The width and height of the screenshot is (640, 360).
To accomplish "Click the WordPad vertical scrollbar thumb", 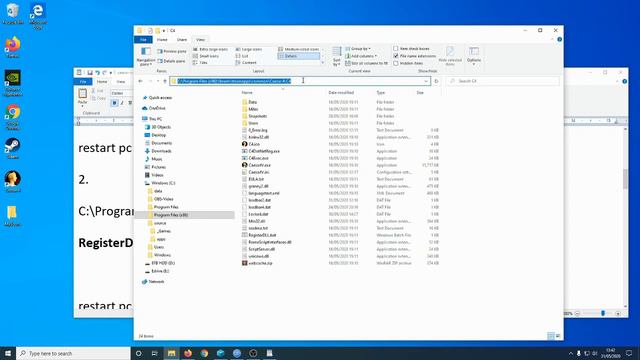I will point(625,179).
